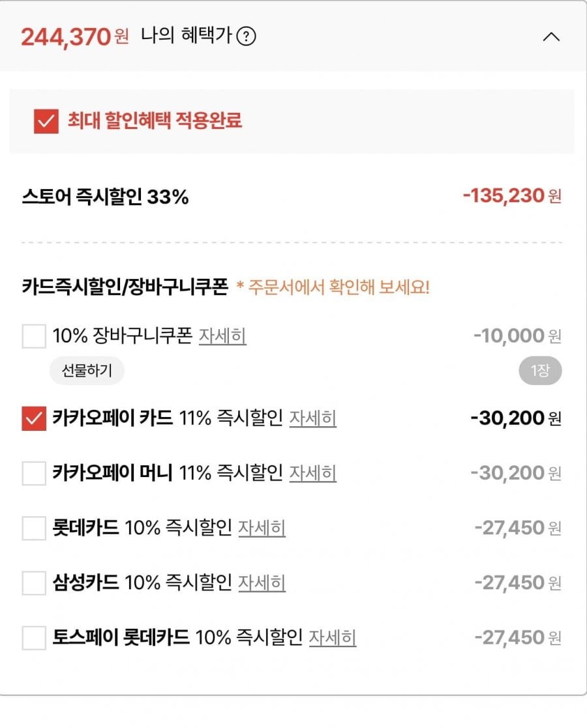
Task: Check the 10% 장바구니쿠폰 checkbox
Action: (34, 336)
